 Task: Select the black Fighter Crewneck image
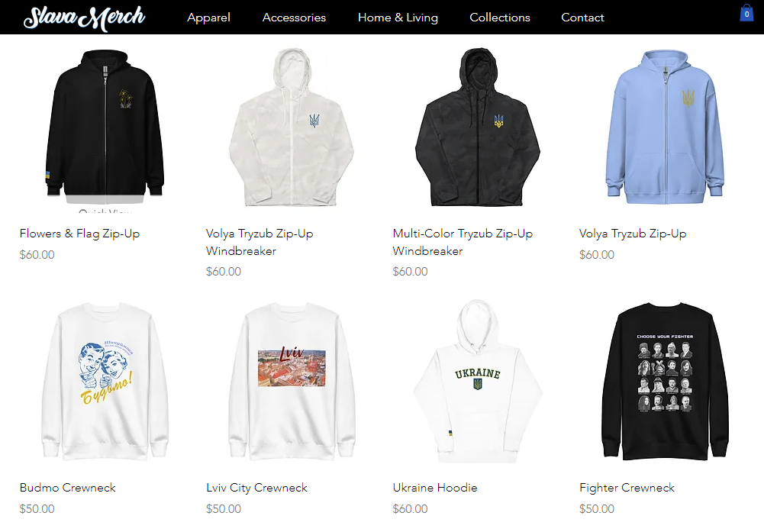(665, 382)
